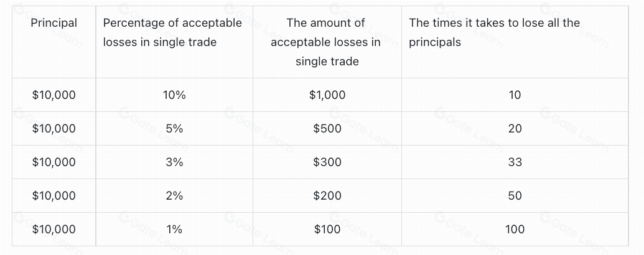The width and height of the screenshot is (644, 255).
Task: Click the times to lose principals header
Action: tap(494, 32)
